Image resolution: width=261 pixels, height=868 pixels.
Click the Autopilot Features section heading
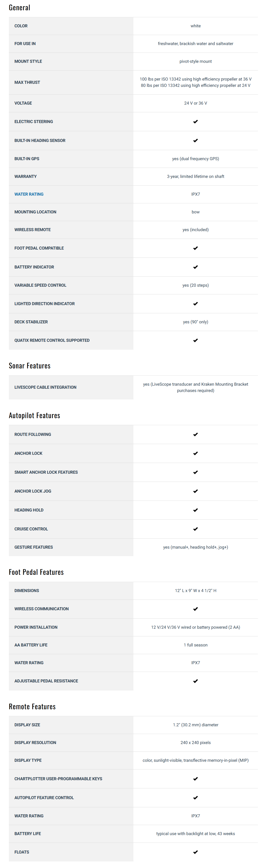point(34,416)
